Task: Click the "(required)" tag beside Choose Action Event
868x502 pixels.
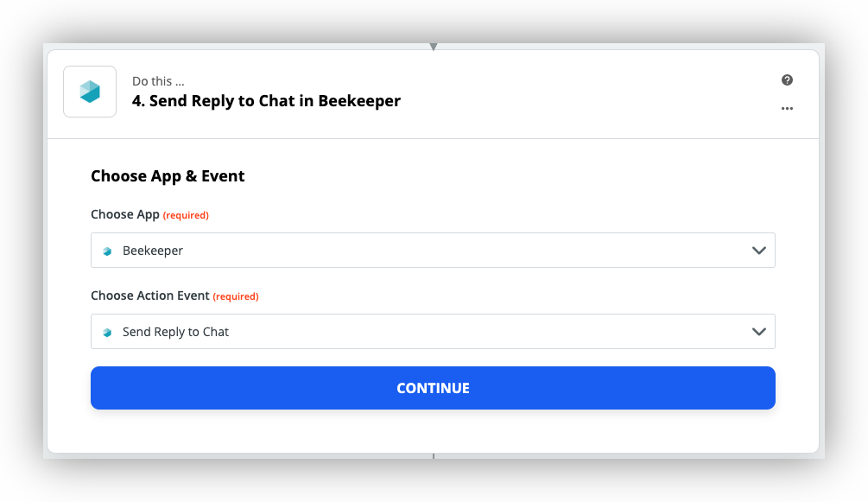Action: (236, 296)
